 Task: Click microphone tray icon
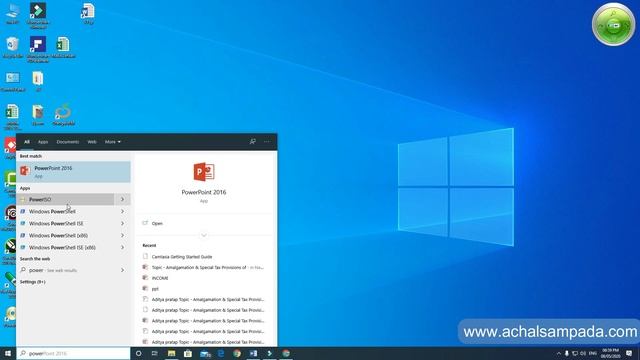click(567, 353)
